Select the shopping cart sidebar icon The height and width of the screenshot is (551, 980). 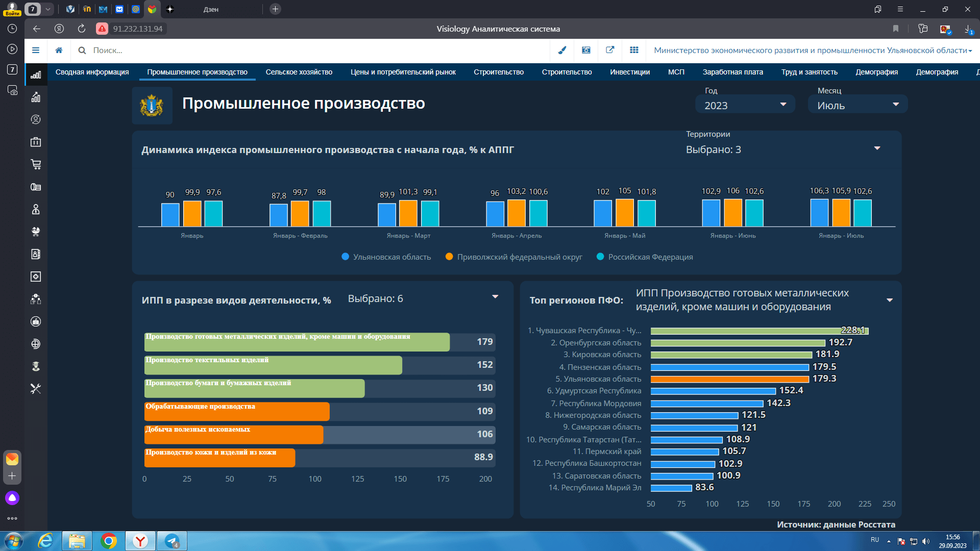click(x=36, y=164)
